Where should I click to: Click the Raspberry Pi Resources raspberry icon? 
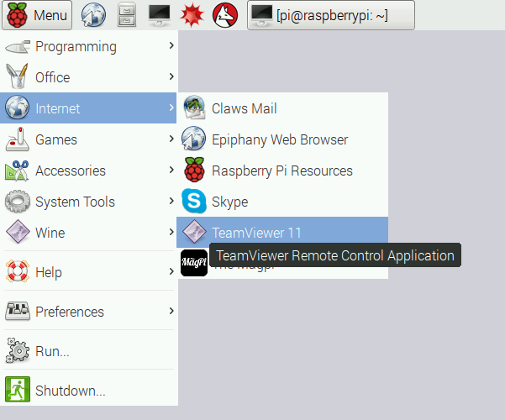[194, 170]
